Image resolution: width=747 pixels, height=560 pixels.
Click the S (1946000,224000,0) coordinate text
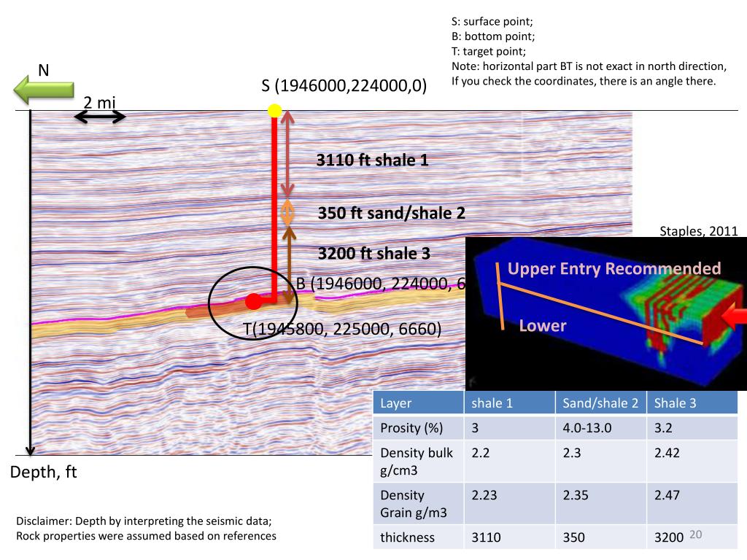(344, 86)
